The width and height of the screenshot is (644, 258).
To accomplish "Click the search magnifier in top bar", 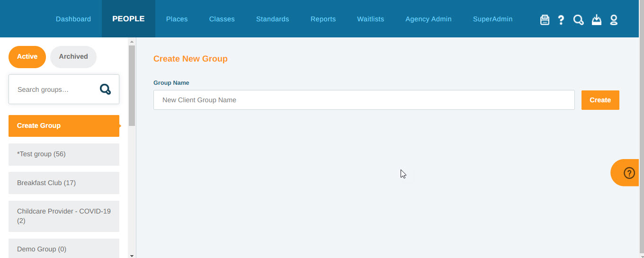I will pyautogui.click(x=578, y=19).
